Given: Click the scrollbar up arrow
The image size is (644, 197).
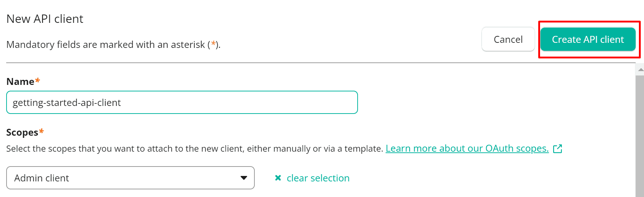Looking at the screenshot, I should pos(640,70).
